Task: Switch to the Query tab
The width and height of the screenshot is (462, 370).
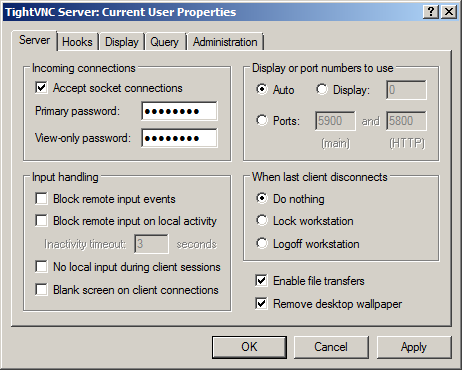Action: click(164, 42)
